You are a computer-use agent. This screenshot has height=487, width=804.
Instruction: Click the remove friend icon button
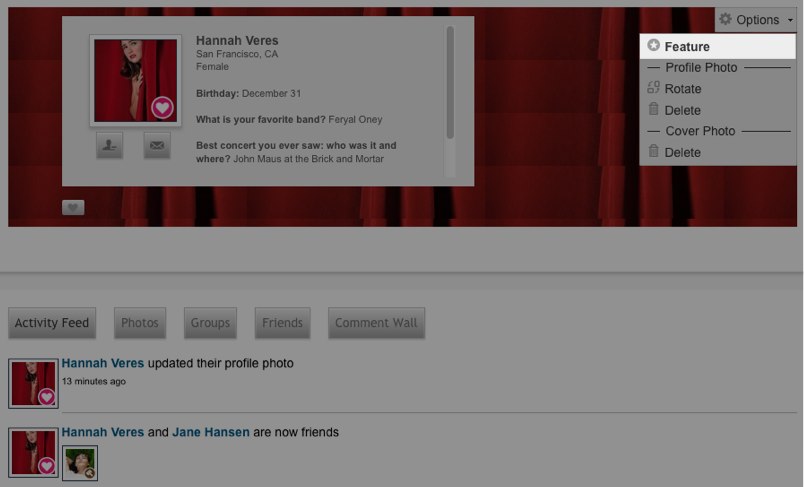pos(109,146)
